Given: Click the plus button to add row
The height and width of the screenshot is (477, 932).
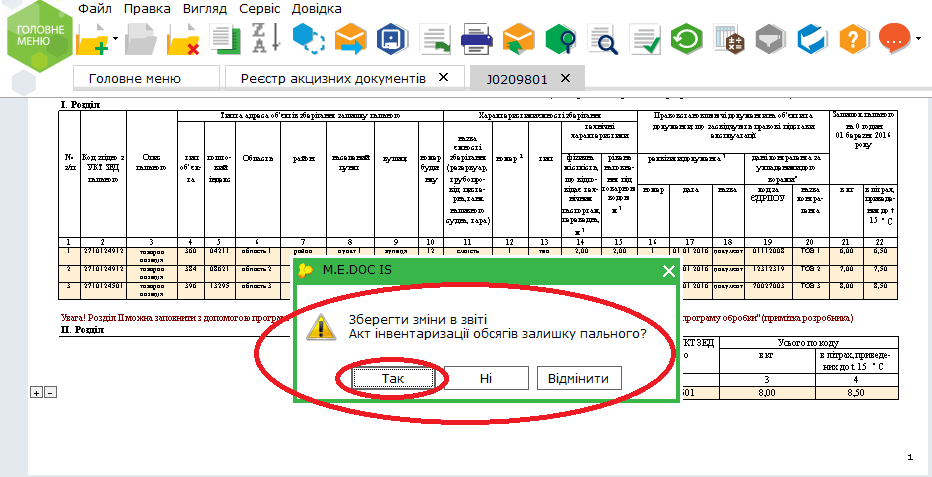Looking at the screenshot, I should click(37, 393).
